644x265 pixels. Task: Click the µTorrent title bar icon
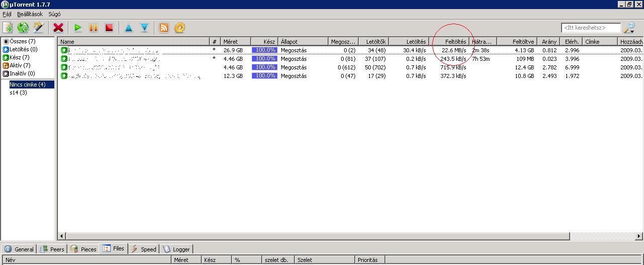point(5,5)
